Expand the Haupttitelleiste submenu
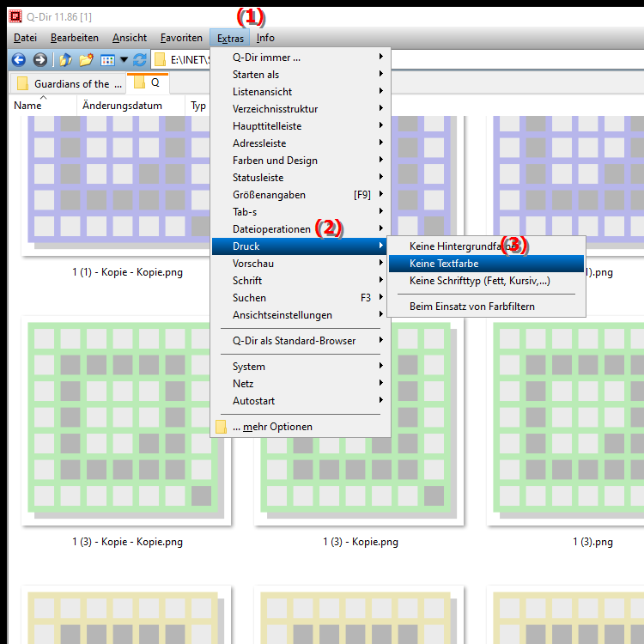The image size is (644, 644). pos(300,126)
